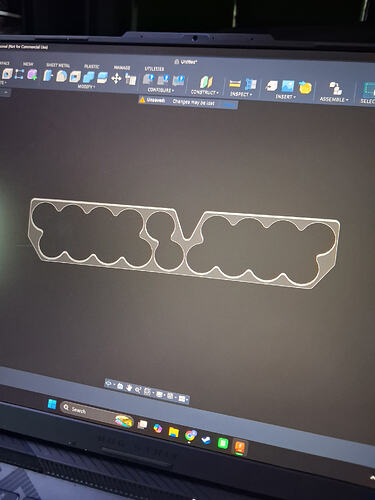Select the Zoom magnifier tool
Image resolution: width=375 pixels, height=500 pixels.
(138, 390)
